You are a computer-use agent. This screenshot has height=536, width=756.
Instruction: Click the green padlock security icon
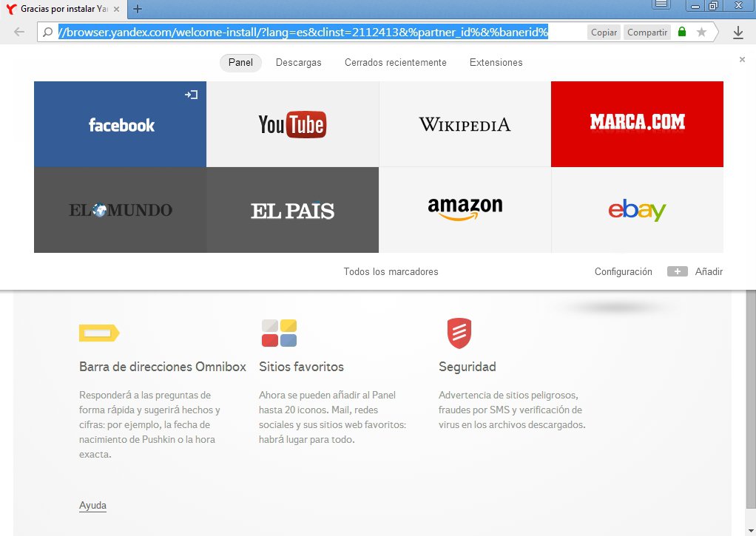[682, 32]
